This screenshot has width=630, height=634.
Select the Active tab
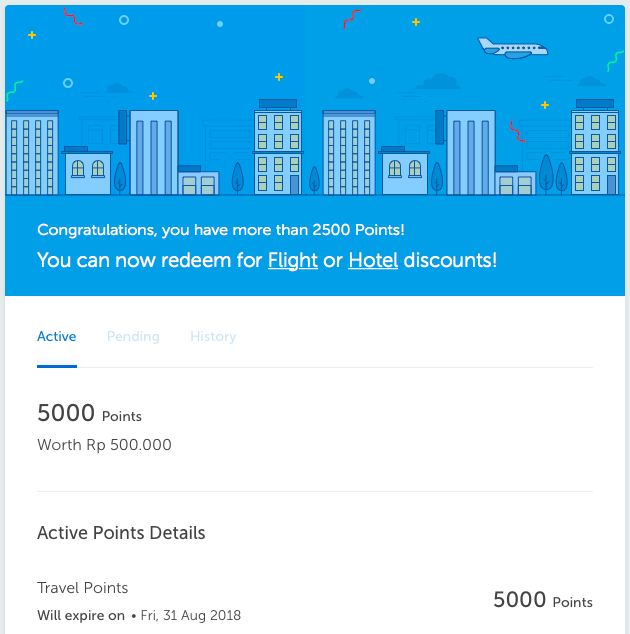[x=57, y=337]
